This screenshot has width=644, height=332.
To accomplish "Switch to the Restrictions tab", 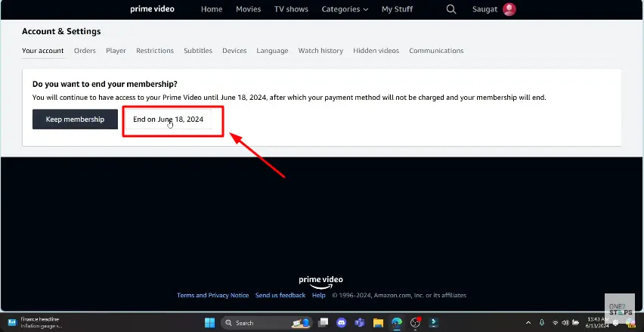I will (x=155, y=51).
